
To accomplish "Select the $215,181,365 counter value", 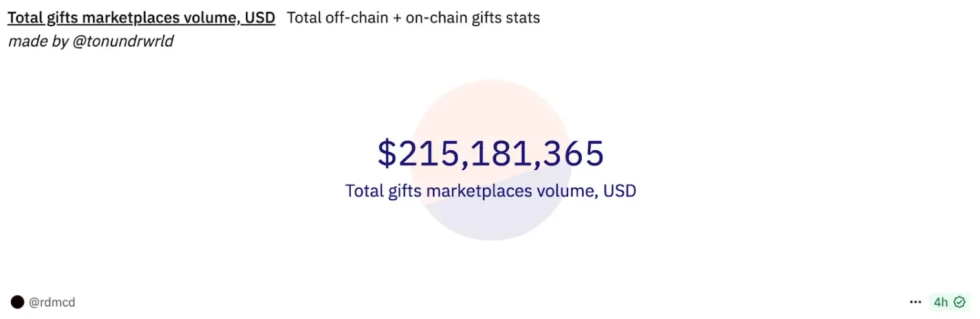I will click(x=490, y=154).
